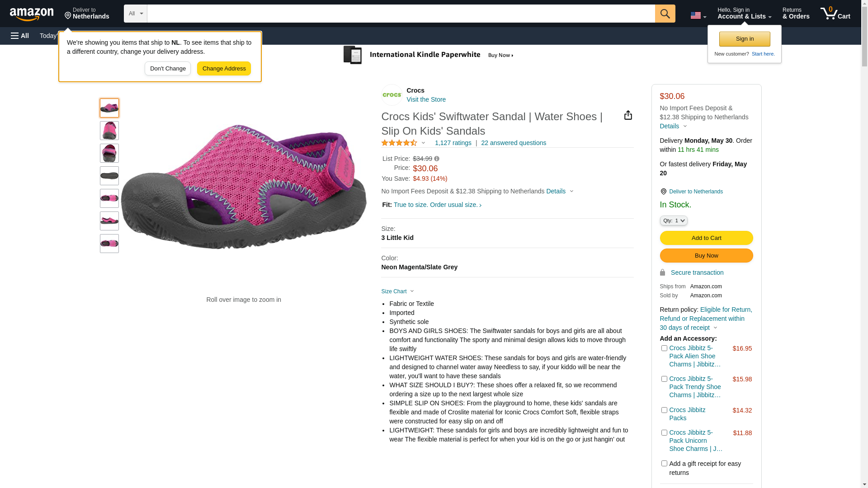The width and height of the screenshot is (868, 488).
Task: Click the Crocs brand logo
Action: [x=392, y=95]
